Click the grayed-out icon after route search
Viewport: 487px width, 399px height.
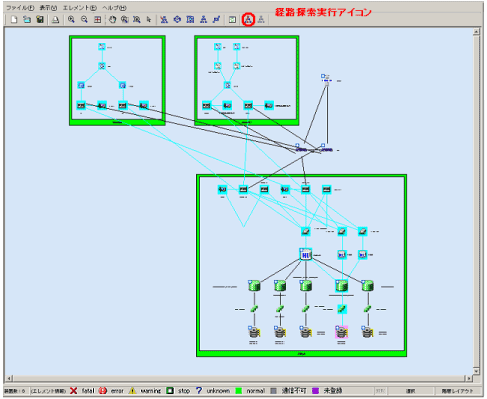tap(261, 20)
